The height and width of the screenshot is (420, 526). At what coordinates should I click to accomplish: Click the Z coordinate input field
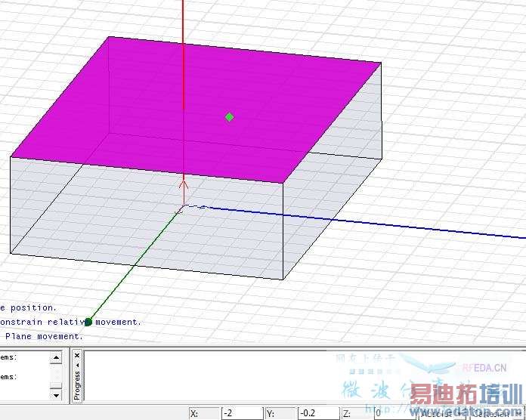pyautogui.click(x=394, y=413)
